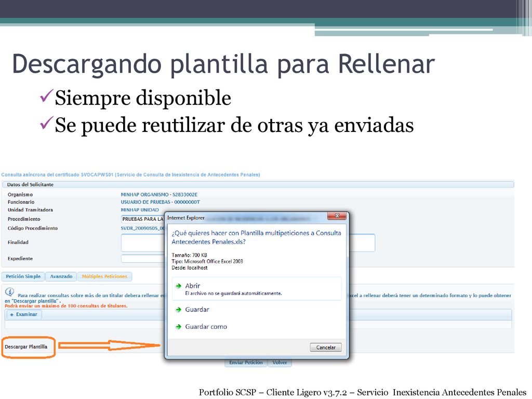
Task: Click the 'Tamaño: 700 KB' text
Action: point(189,255)
